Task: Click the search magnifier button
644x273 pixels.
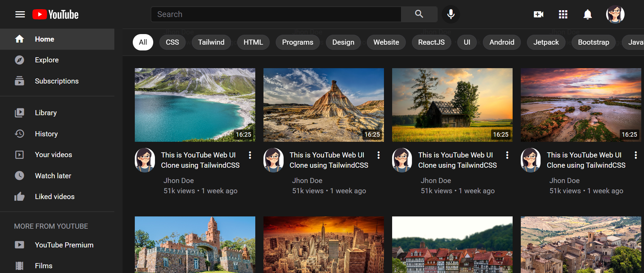Action: [x=419, y=14]
